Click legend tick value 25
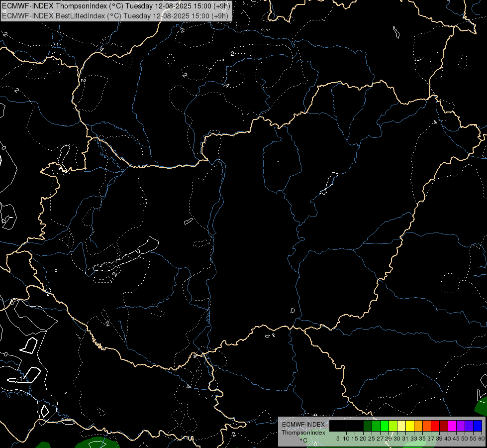Screen dimensions: 487x448 372,439
